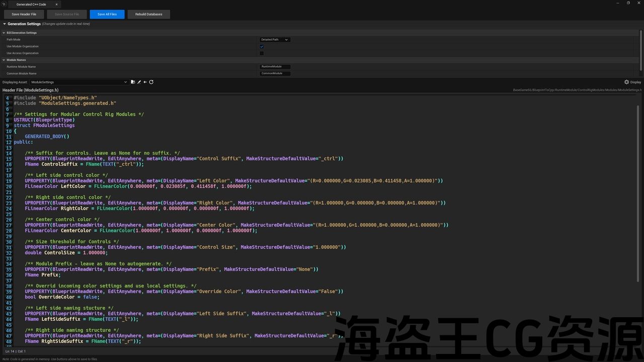Close the Generated C++ Code tab

click(x=56, y=5)
